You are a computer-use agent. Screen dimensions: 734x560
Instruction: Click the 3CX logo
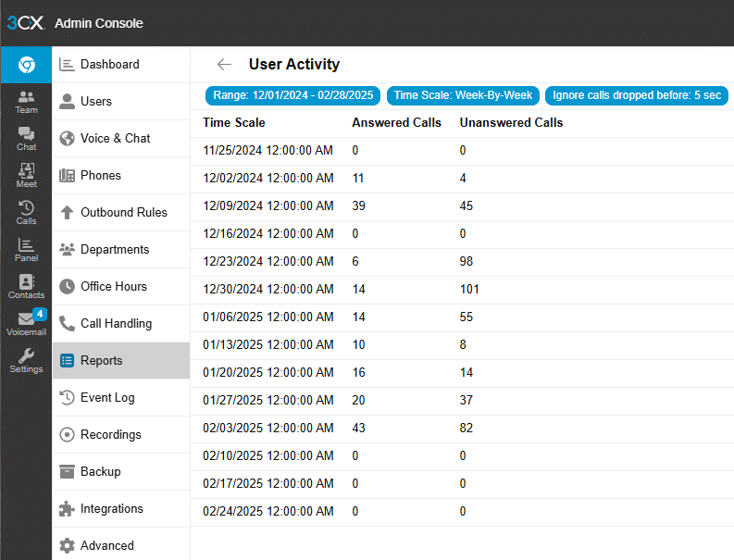pyautogui.click(x=26, y=23)
